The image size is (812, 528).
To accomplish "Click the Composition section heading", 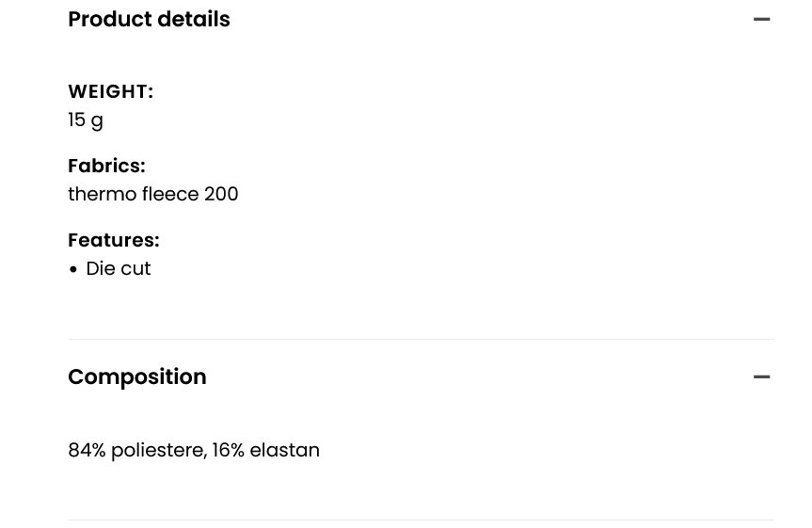I will coord(137,377).
